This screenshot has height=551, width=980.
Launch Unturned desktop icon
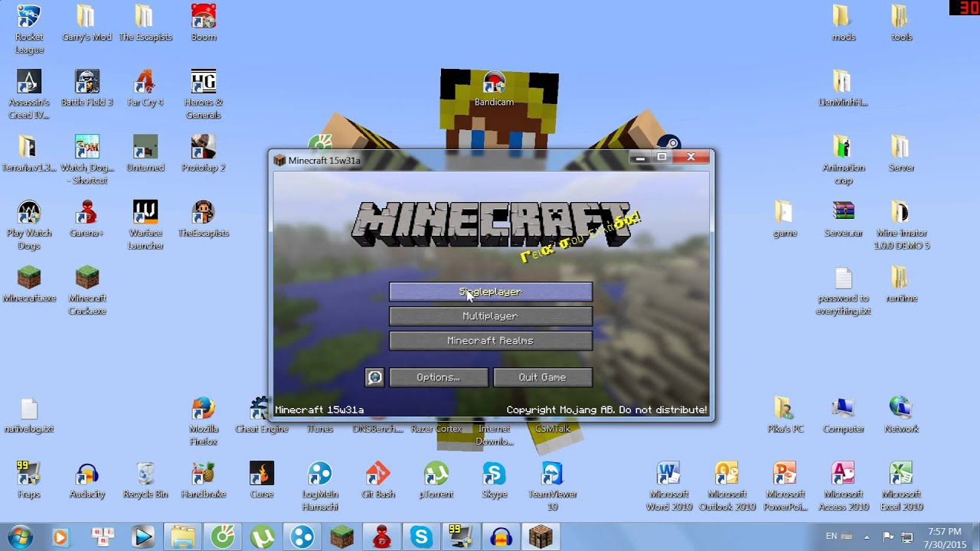click(145, 153)
